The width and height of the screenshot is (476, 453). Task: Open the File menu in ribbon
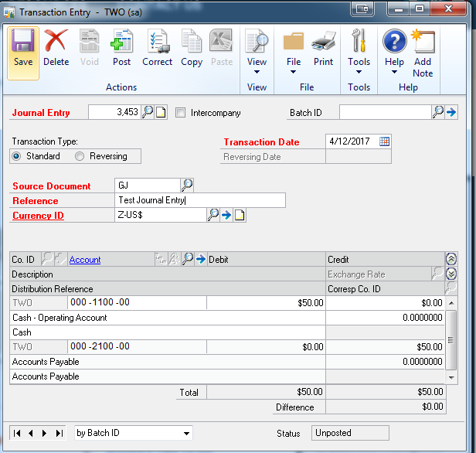coord(293,53)
